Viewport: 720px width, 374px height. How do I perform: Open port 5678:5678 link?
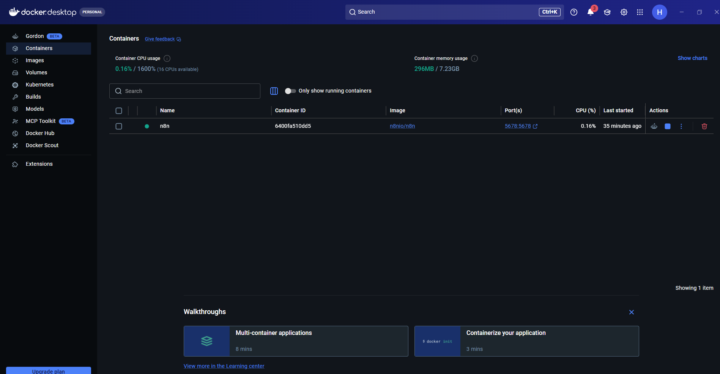518,126
